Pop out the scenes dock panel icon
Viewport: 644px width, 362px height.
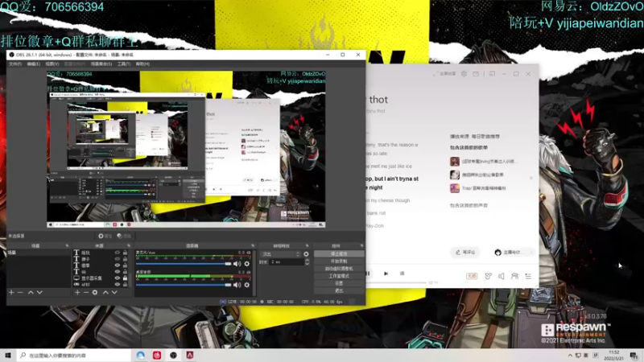pos(67,246)
